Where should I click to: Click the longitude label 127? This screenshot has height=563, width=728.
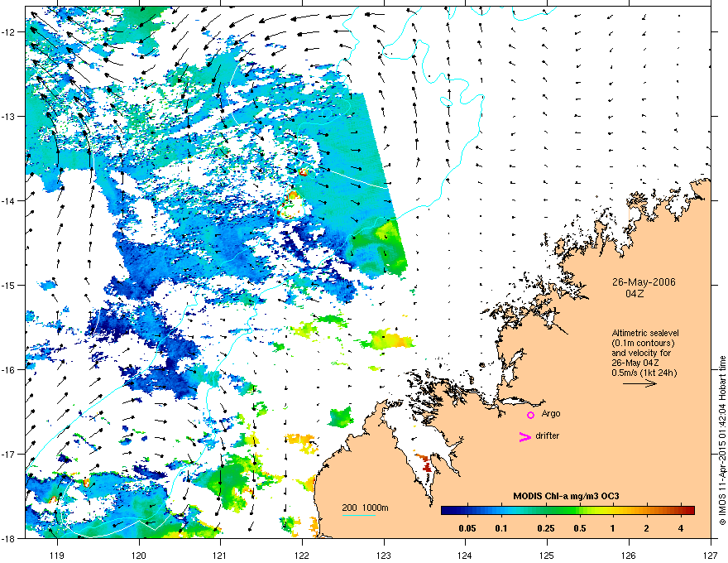[x=711, y=555]
